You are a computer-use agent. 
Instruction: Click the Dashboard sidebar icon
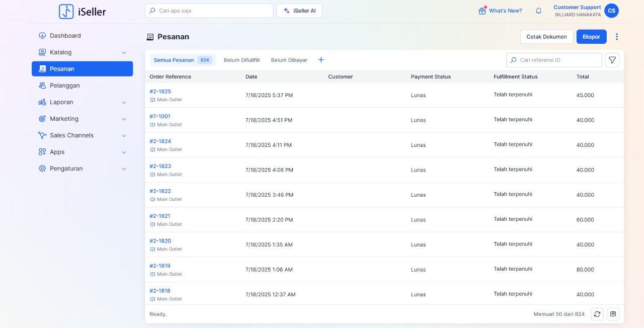(x=42, y=36)
